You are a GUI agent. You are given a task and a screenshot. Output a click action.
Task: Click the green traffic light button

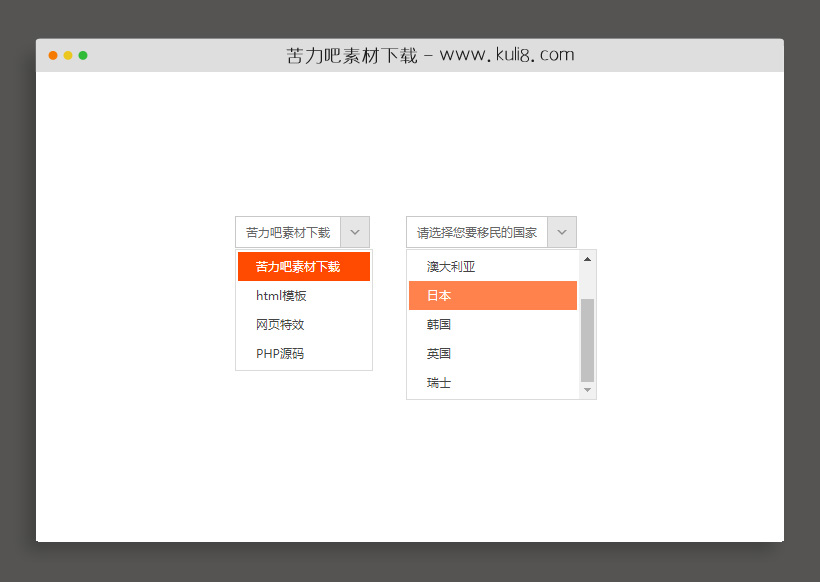point(84,56)
